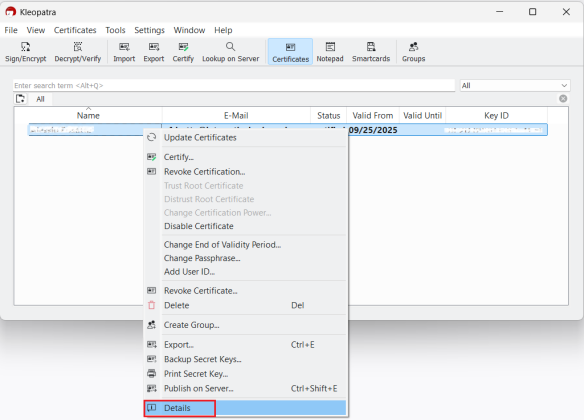Viewport: 584px width, 420px height.
Task: Choose Change End of Validity Period...
Action: tap(246, 245)
